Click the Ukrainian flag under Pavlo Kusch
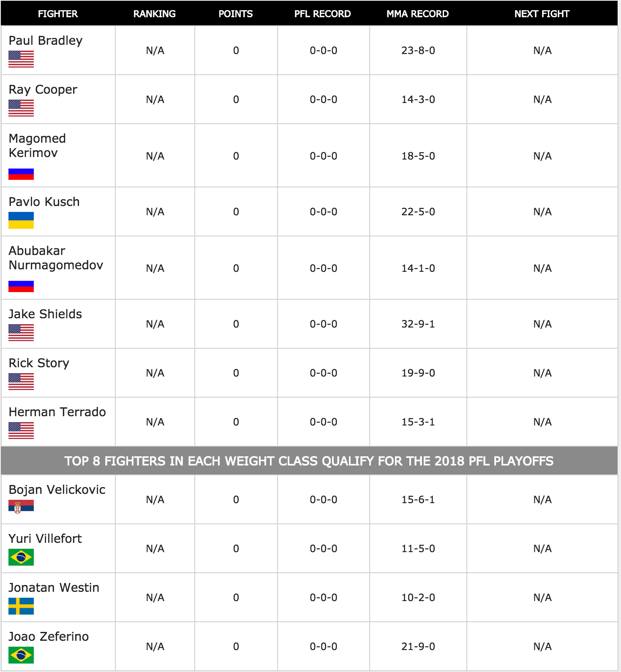The width and height of the screenshot is (621, 672). click(21, 220)
